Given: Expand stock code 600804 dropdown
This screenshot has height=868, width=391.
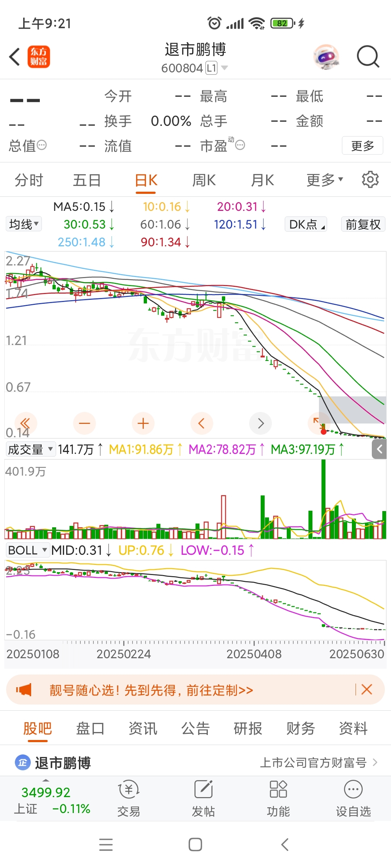Looking at the screenshot, I should pos(224,68).
